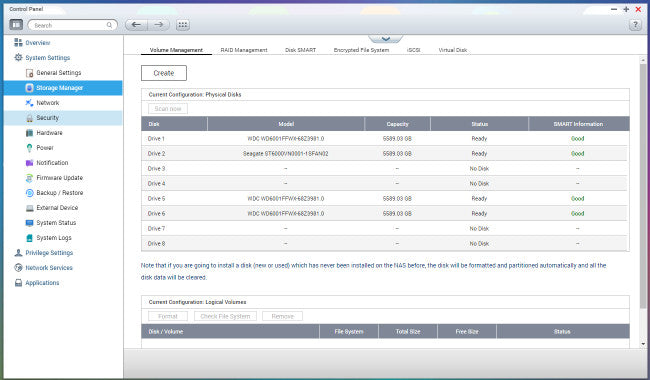Click the Notification icon

pos(29,163)
